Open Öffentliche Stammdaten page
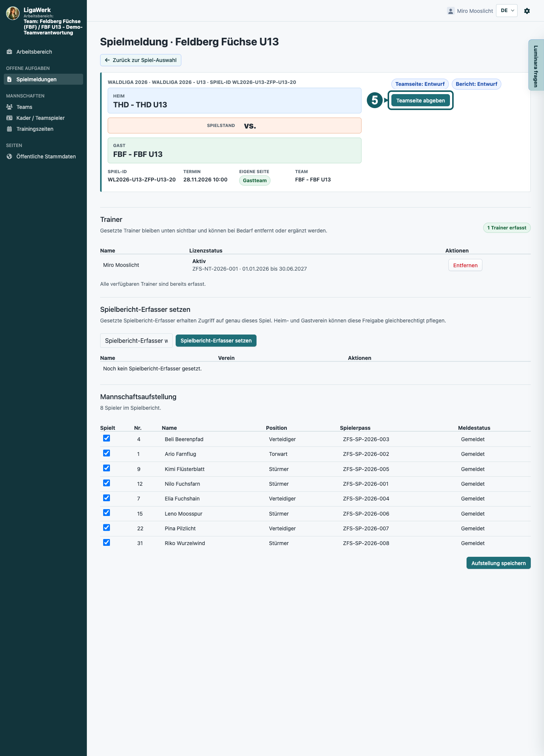Screen dimensions: 544x756 [x=43, y=156]
